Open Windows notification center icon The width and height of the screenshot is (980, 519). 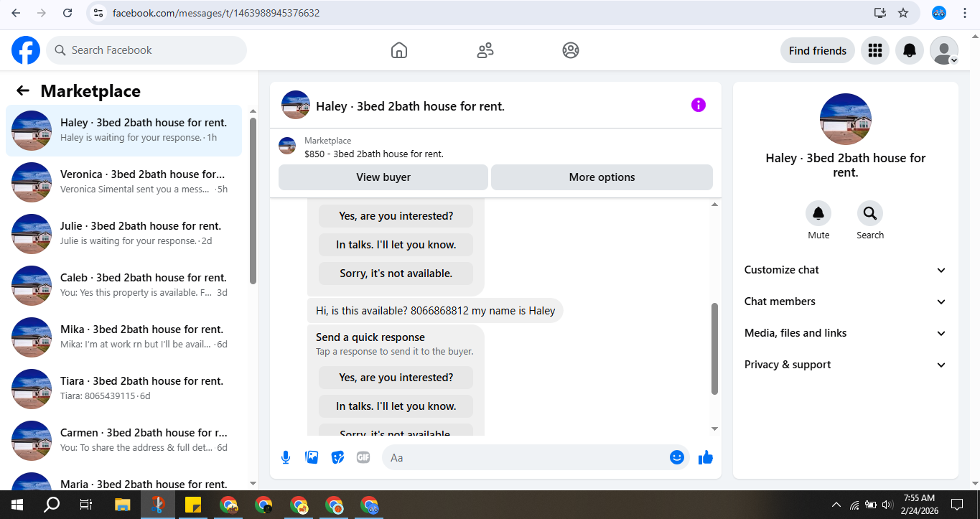tap(957, 505)
